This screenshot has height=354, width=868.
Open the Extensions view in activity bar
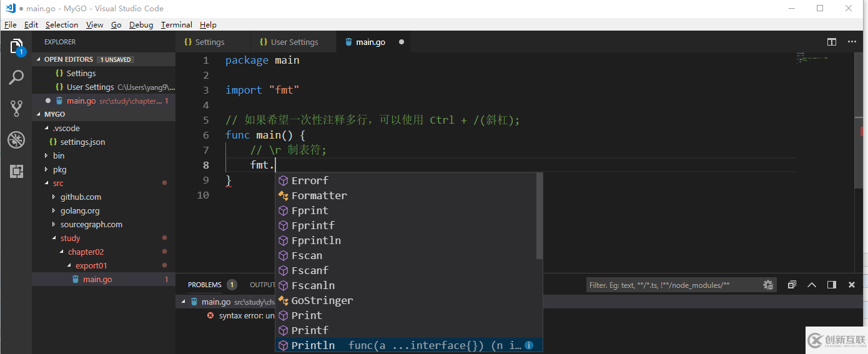16,171
